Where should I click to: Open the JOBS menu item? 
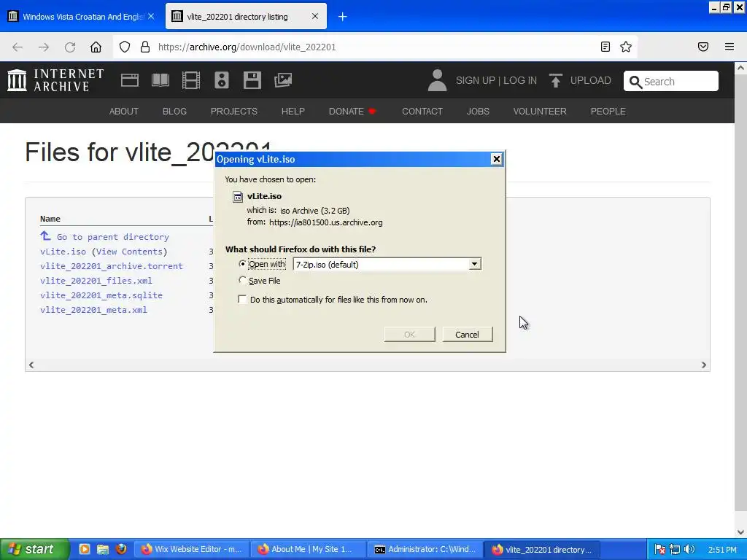[x=478, y=111]
